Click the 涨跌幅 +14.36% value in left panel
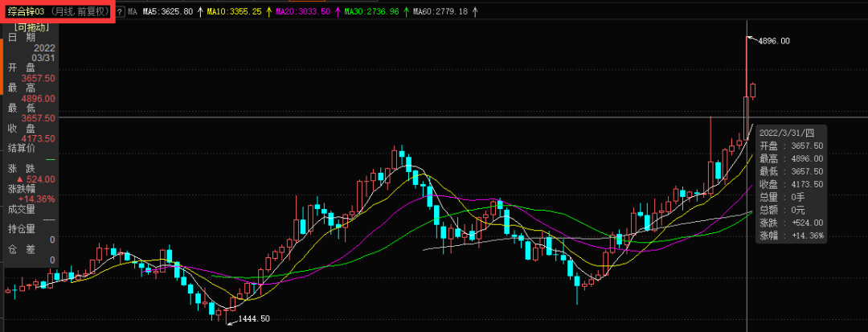 pyautogui.click(x=36, y=199)
